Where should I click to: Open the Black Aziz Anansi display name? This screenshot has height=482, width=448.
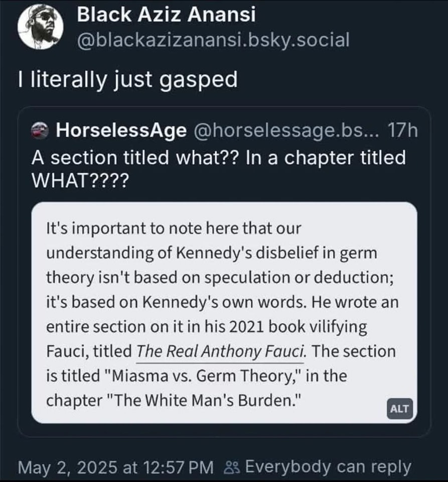click(x=166, y=15)
